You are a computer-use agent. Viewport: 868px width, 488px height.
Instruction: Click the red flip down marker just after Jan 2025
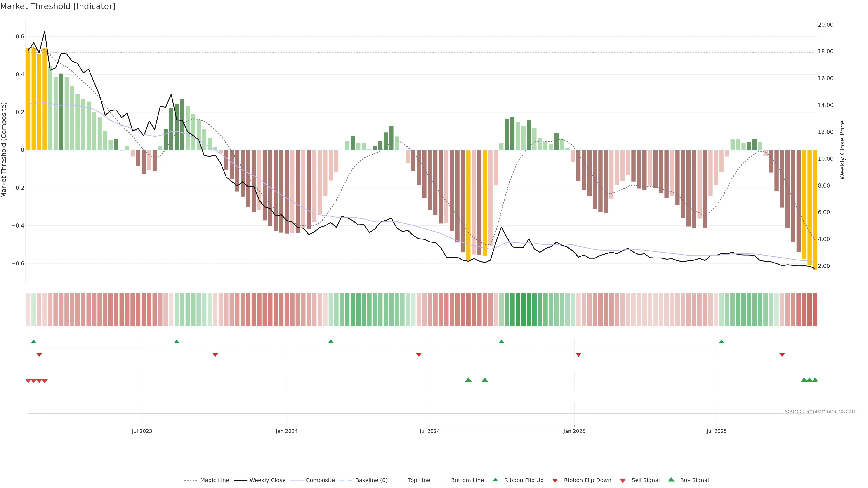[578, 355]
